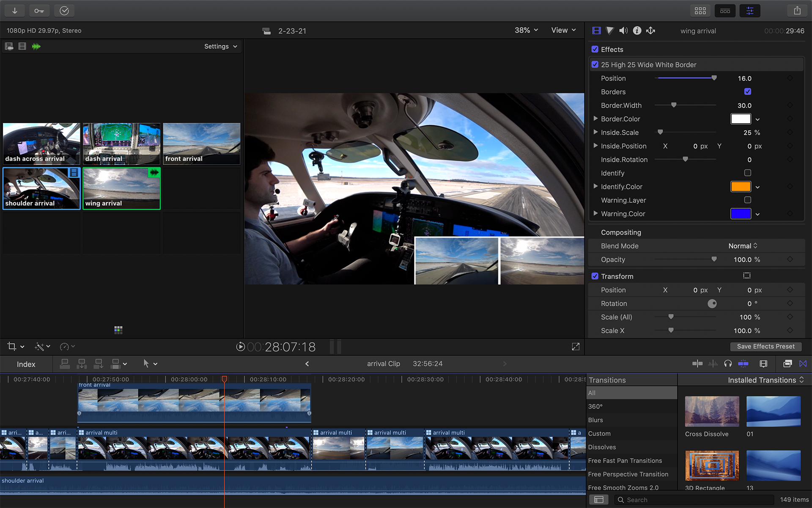Expand Border.Color disclosure triangle
Viewport: 812px width, 508px height.
point(595,119)
